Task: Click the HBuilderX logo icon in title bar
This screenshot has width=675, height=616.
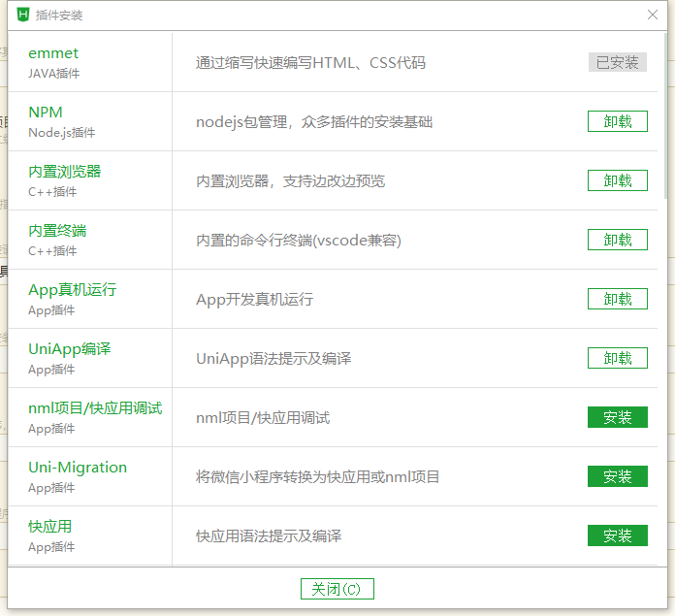Action: pos(23,16)
